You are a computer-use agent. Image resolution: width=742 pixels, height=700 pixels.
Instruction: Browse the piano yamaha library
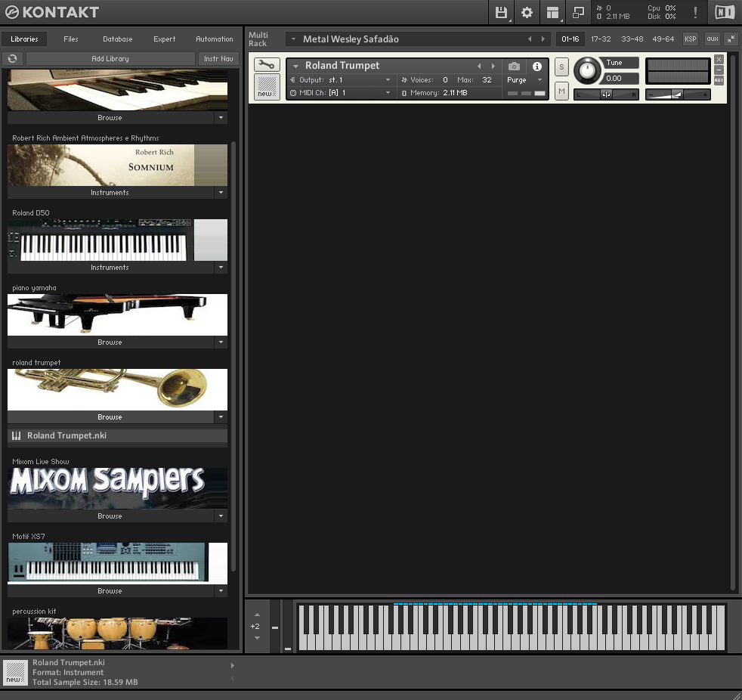[x=110, y=342]
